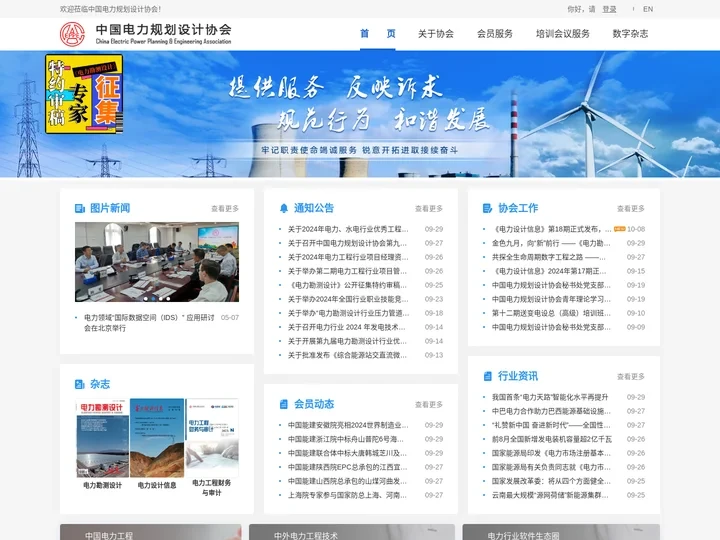
Task: Open the 关于协会 menu
Action: (436, 34)
